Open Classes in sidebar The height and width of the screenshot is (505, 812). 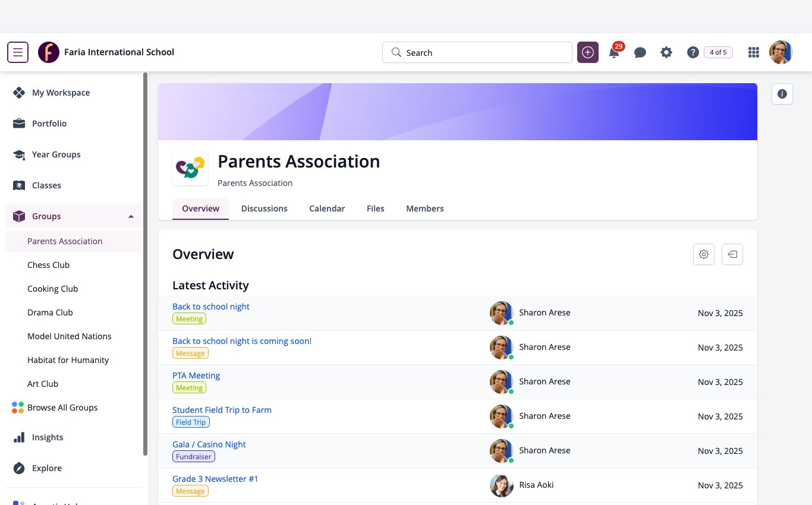click(74, 185)
